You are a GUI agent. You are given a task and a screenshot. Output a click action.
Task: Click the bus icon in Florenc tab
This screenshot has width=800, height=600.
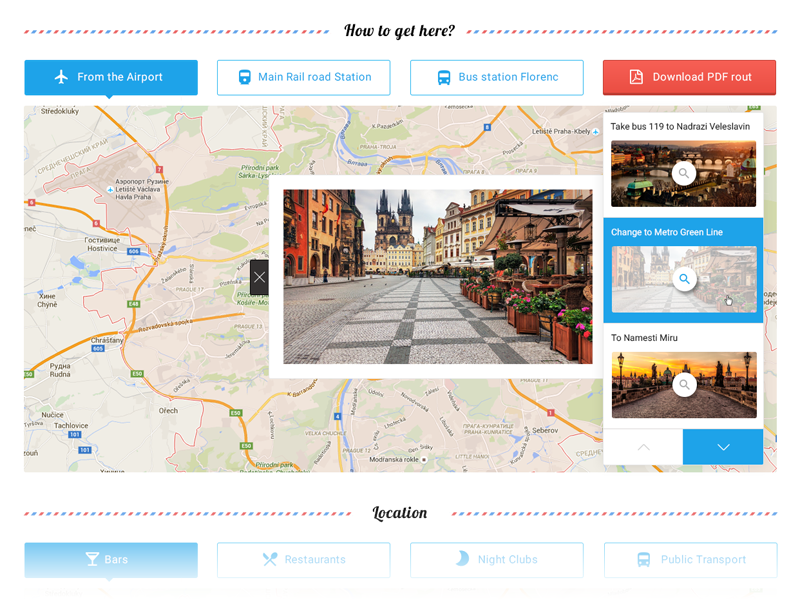[444, 78]
